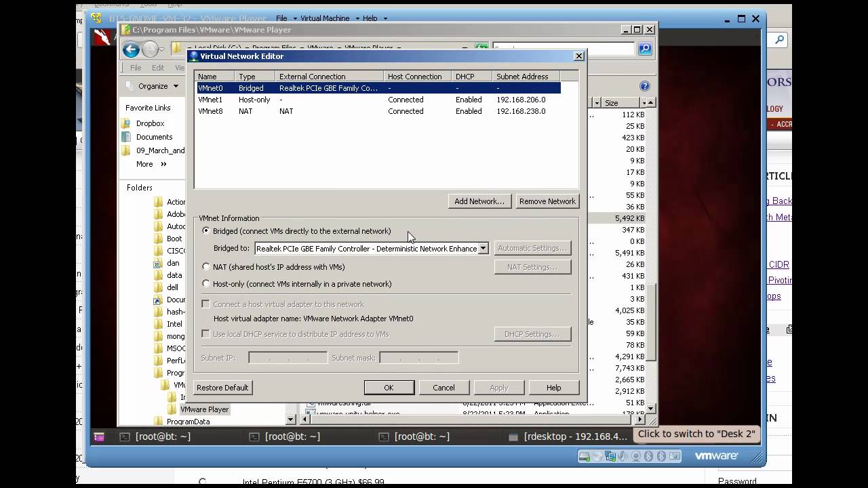This screenshot has width=868, height=488.
Task: Click the vmware logo in status bar
Action: (x=716, y=456)
